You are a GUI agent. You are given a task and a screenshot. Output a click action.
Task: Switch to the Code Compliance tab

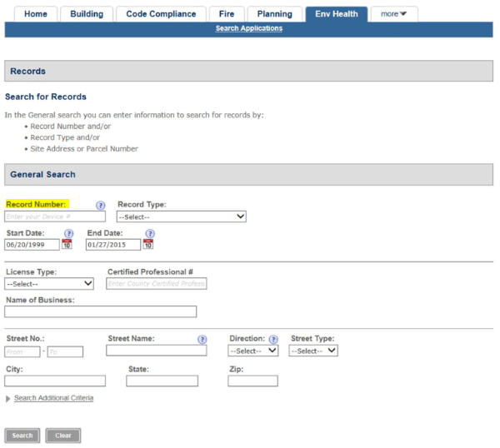tap(161, 14)
